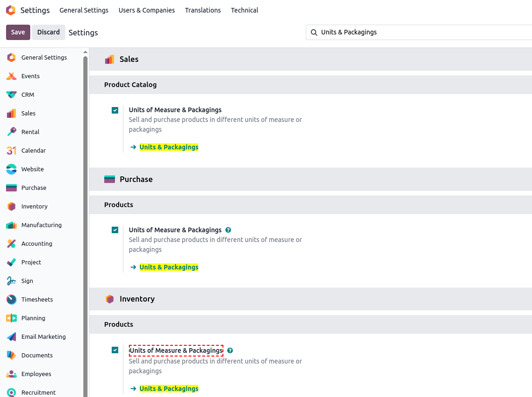This screenshot has width=532, height=397.
Task: Open General Settings sidebar icon
Action: click(11, 57)
